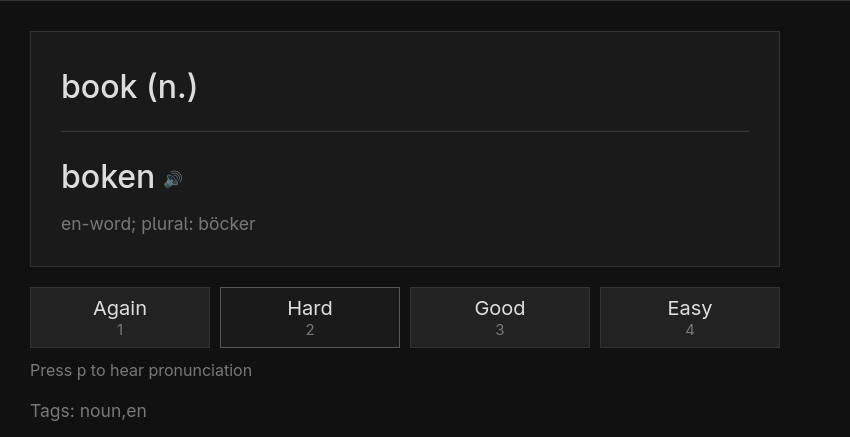Click the word plural: in the note
850x437 pixels.
168,224
